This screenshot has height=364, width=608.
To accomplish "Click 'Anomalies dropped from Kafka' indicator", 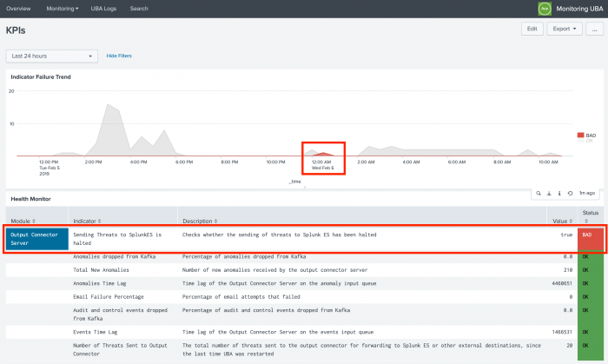I will coord(115,256).
